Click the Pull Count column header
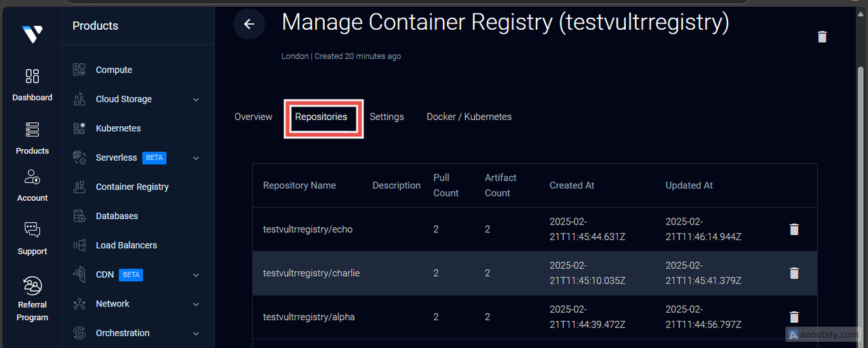The width and height of the screenshot is (868, 348). 446,185
